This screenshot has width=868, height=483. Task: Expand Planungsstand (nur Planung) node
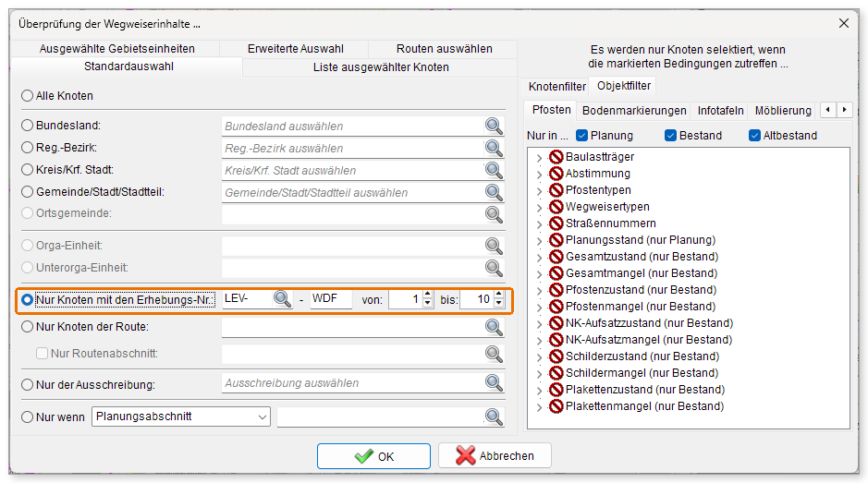click(539, 241)
